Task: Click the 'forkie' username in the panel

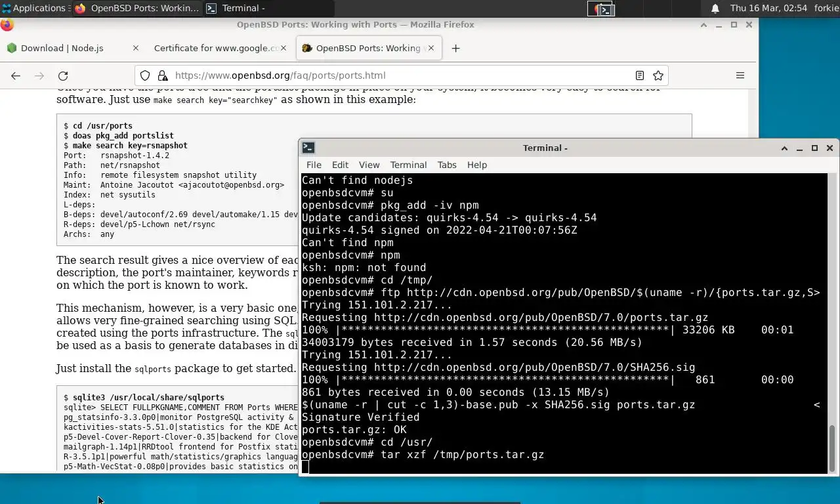Action: click(826, 9)
